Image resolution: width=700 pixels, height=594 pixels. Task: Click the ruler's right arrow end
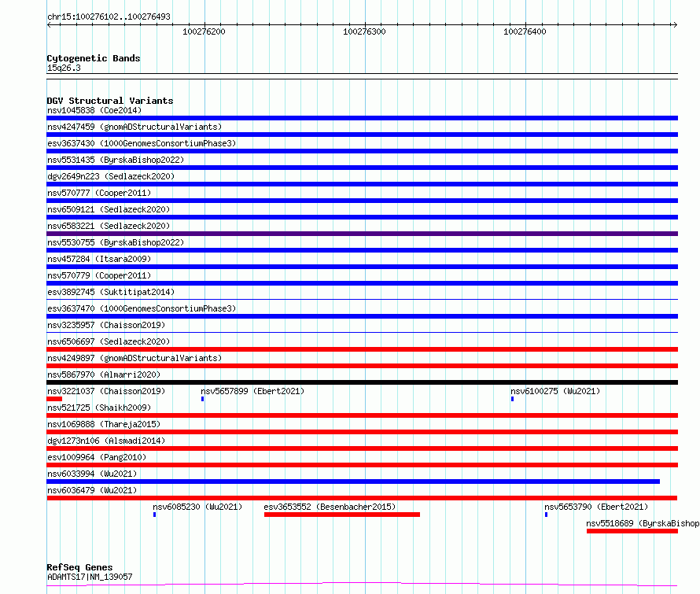click(x=675, y=25)
